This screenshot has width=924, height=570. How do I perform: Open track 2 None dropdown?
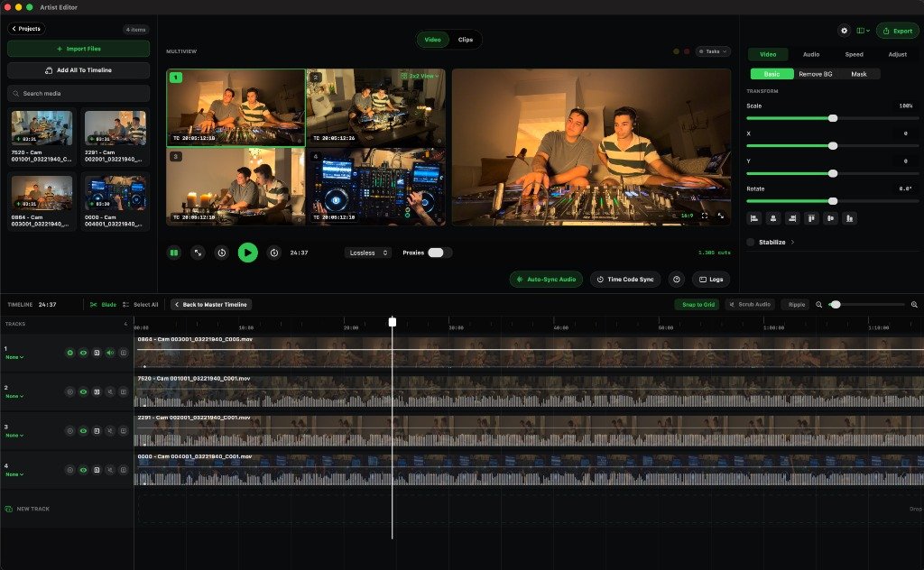14,396
